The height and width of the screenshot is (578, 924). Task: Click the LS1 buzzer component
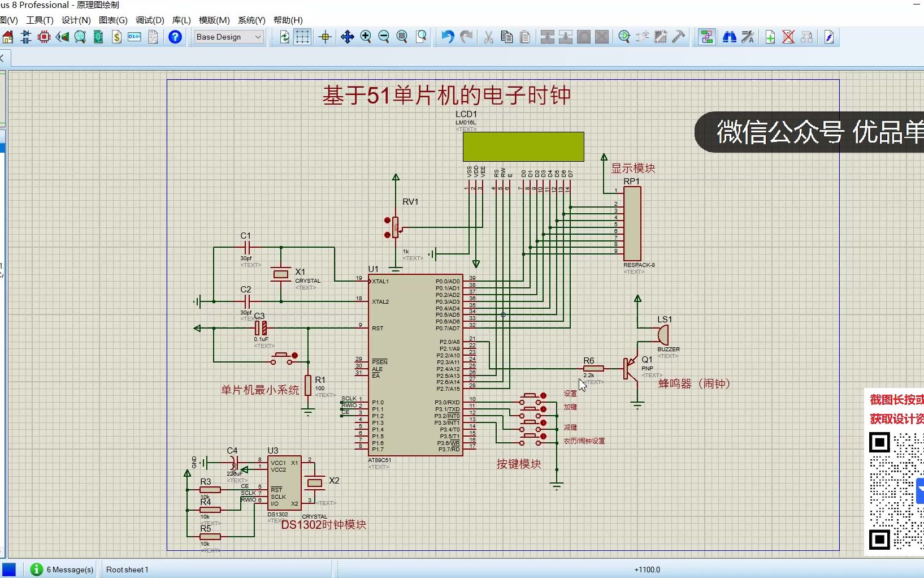[663, 335]
